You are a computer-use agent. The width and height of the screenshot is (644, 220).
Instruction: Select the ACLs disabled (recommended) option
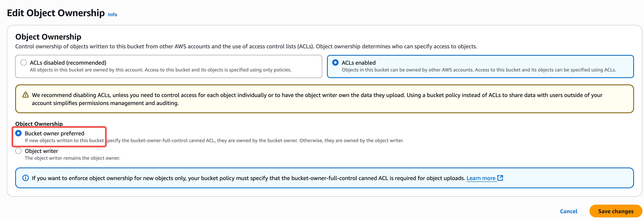click(24, 62)
